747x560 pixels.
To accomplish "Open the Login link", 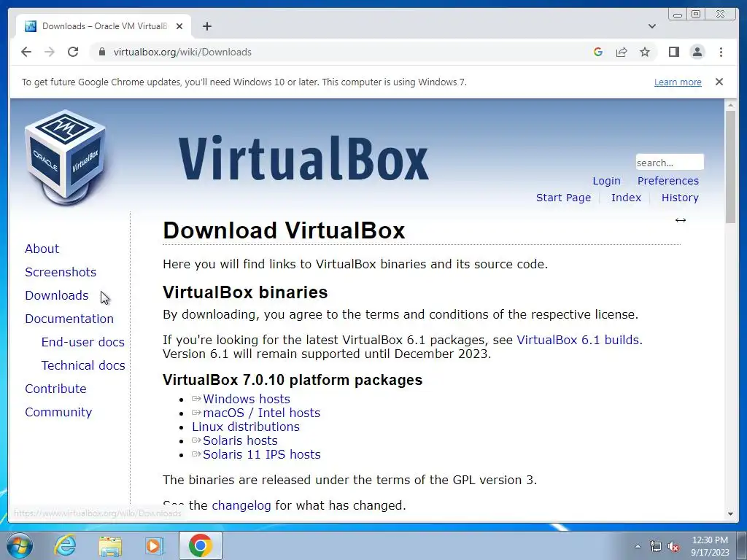I will (x=606, y=181).
